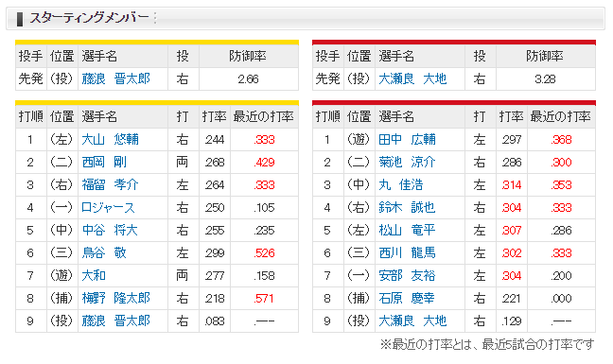Select batting side 両 for 西岡 剛
Image resolution: width=613 pixels, height=364 pixels.
coord(183,162)
